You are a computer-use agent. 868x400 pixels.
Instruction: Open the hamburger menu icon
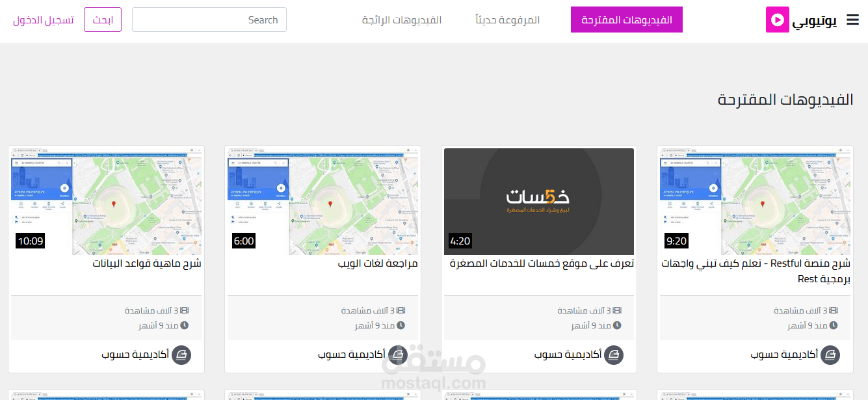(x=852, y=20)
